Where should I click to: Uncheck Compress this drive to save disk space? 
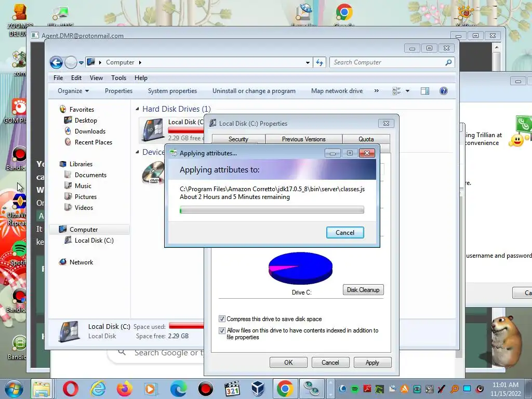222,319
